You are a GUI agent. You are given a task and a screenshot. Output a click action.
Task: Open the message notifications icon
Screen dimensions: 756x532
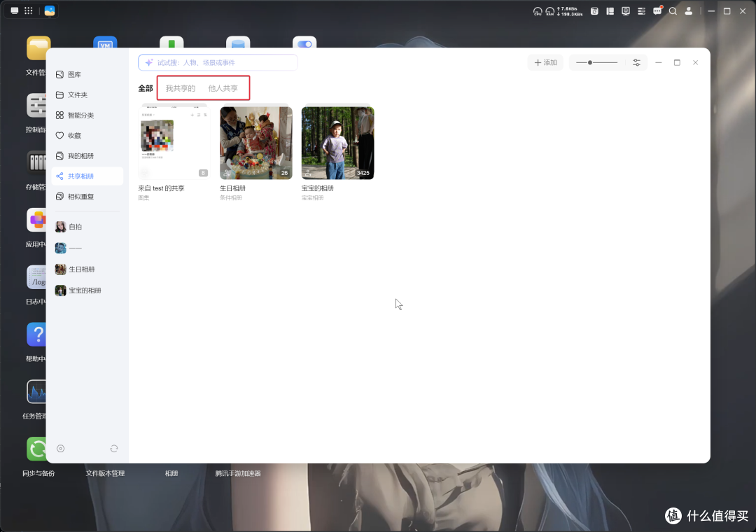(657, 11)
